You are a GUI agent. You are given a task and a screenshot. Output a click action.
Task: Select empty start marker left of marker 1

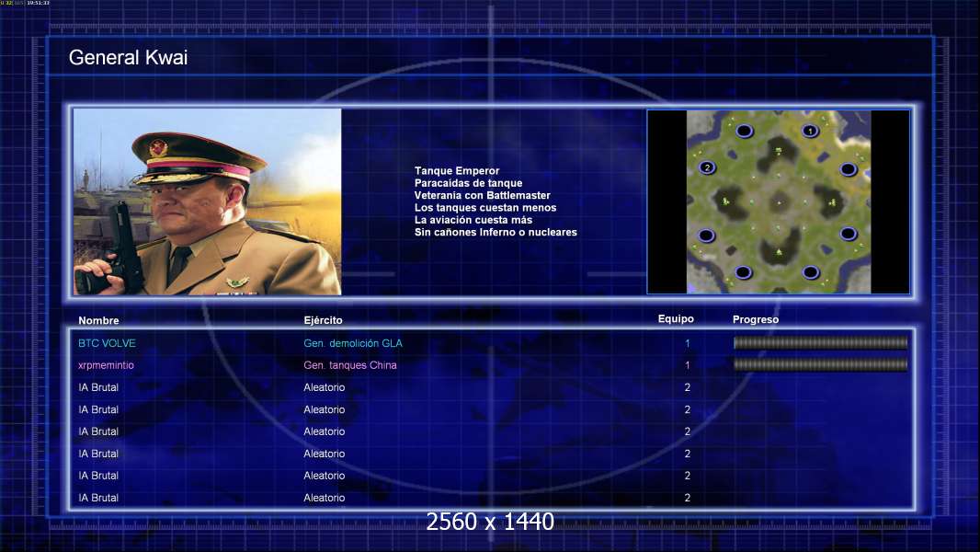point(744,131)
